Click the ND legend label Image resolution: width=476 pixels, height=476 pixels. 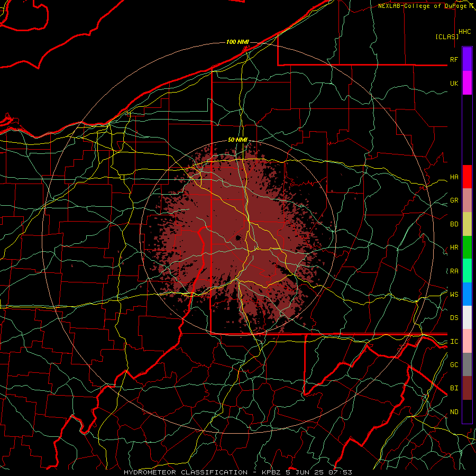click(x=454, y=412)
